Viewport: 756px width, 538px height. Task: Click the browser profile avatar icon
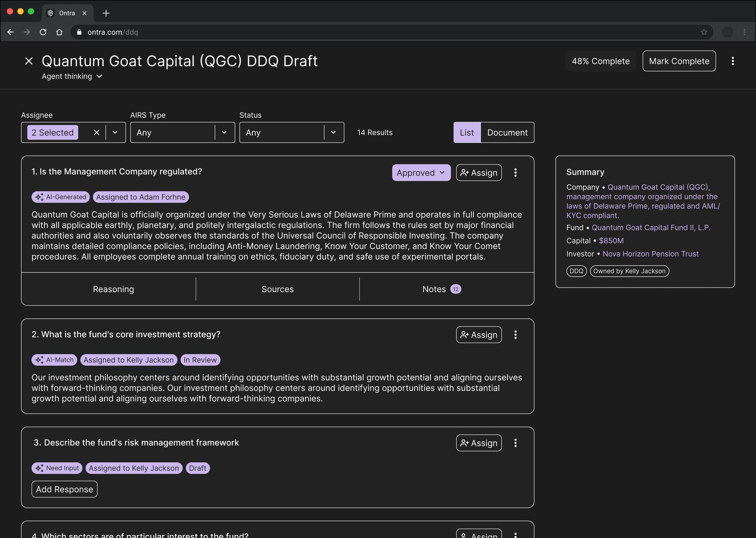point(728,32)
